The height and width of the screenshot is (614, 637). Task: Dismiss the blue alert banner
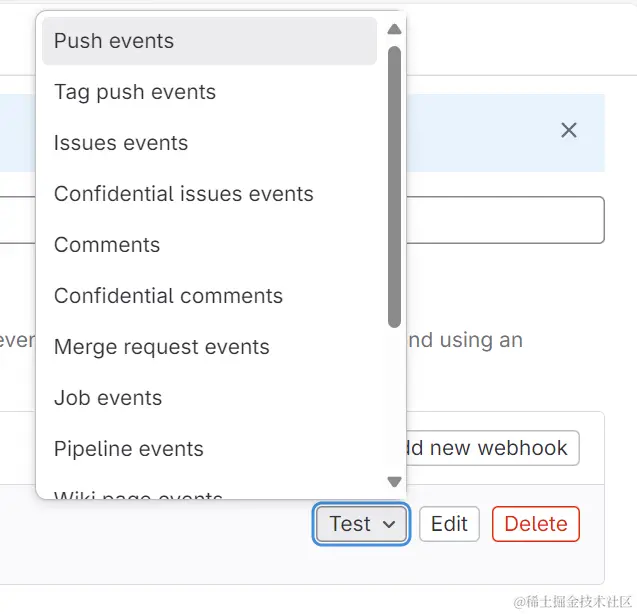569,130
